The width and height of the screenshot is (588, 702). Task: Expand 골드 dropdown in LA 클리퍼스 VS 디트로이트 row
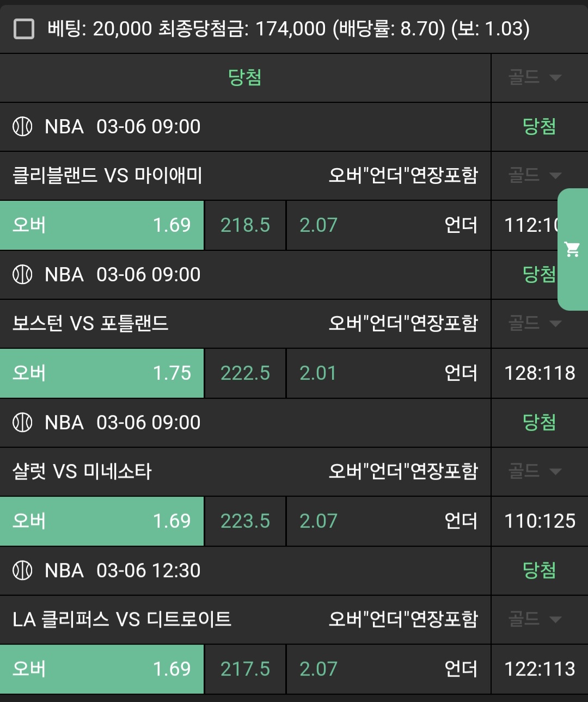(x=535, y=620)
